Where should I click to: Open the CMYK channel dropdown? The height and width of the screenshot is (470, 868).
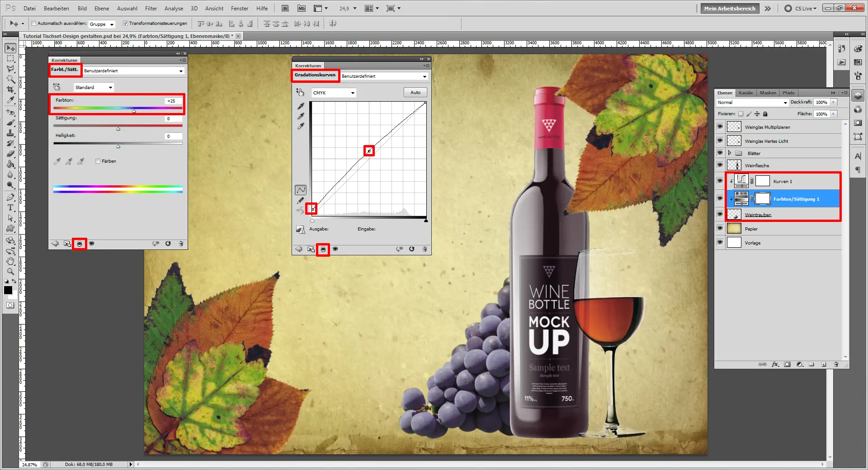334,93
